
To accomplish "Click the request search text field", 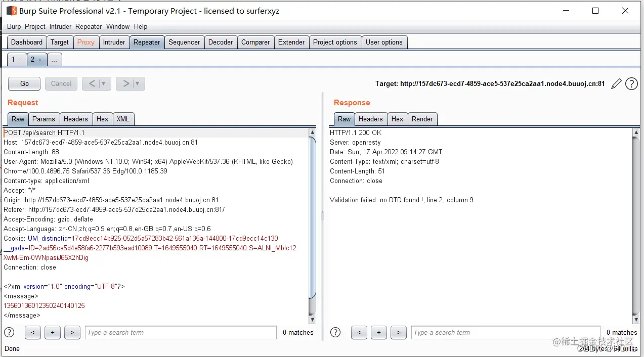I will [x=181, y=332].
